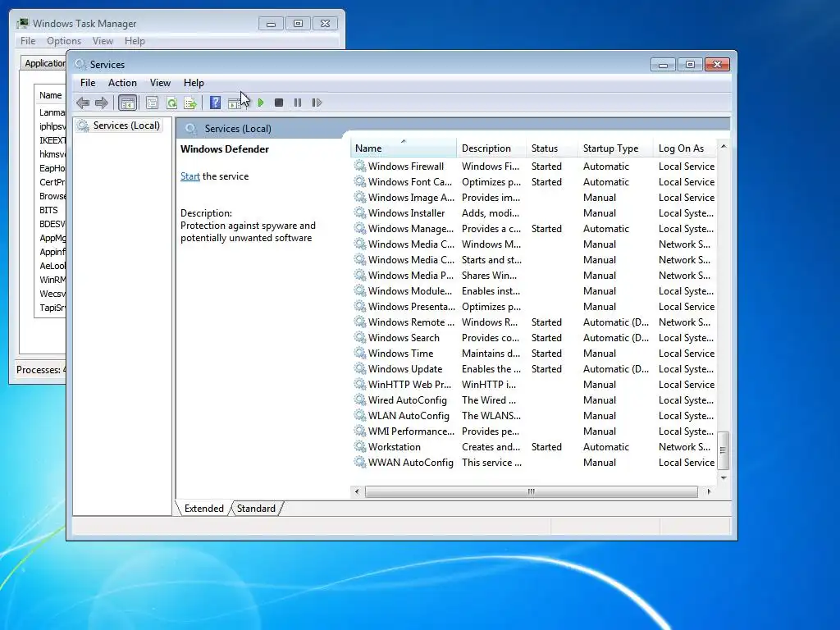Select the Windows Font Ca... service row

point(534,181)
